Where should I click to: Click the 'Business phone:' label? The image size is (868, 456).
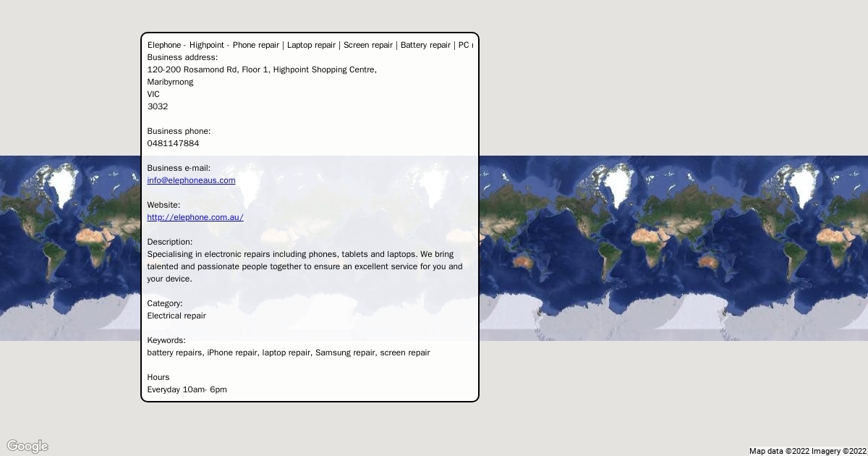click(x=179, y=131)
